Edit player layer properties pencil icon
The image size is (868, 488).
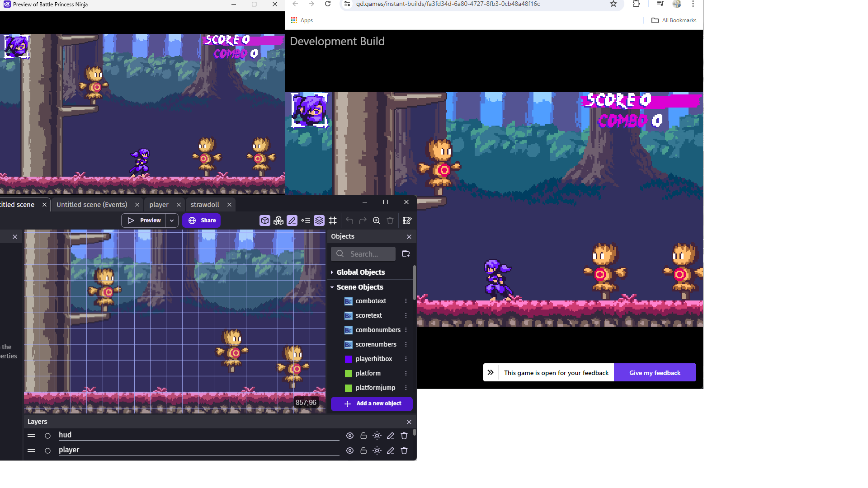point(391,450)
